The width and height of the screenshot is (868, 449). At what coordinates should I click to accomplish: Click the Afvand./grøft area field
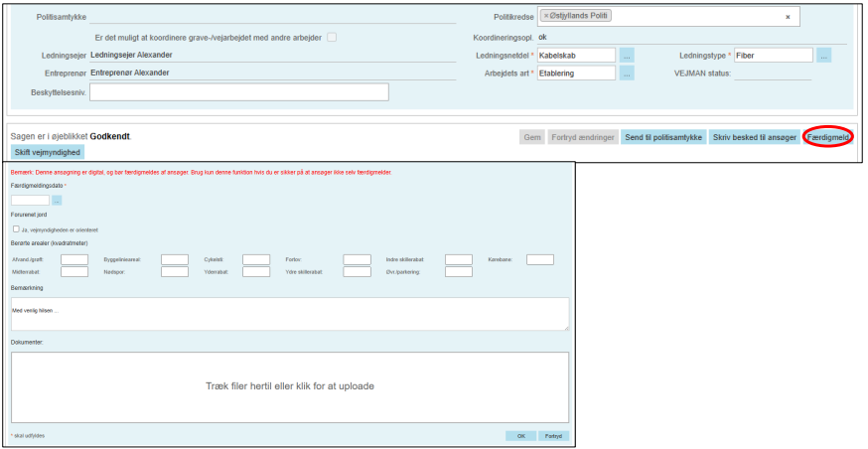pyautogui.click(x=74, y=260)
